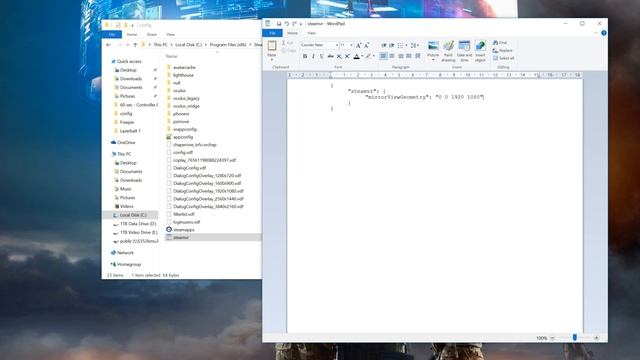
Task: Open the font family combo box in WordPad
Action: [x=319, y=45]
